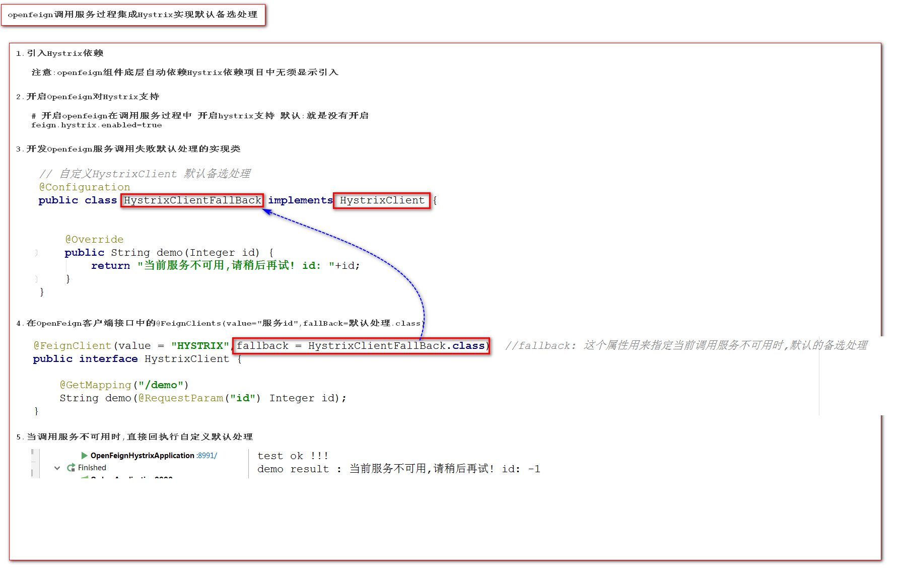Click the note line starting with 注意
This screenshot has height=588, width=900.
pyautogui.click(x=185, y=72)
